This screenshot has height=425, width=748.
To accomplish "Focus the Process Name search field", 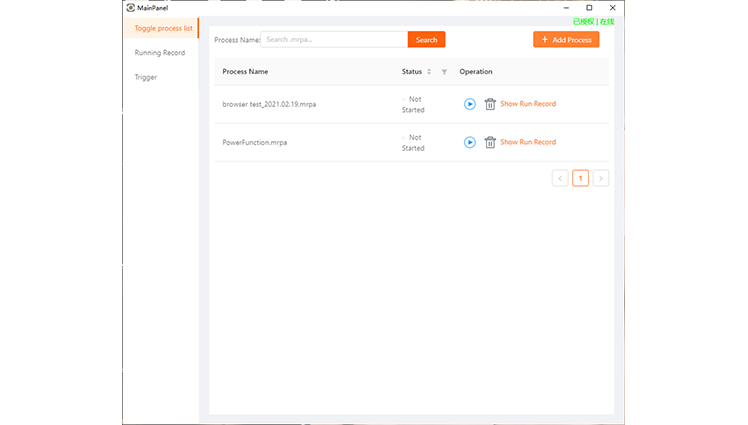I will (x=333, y=40).
